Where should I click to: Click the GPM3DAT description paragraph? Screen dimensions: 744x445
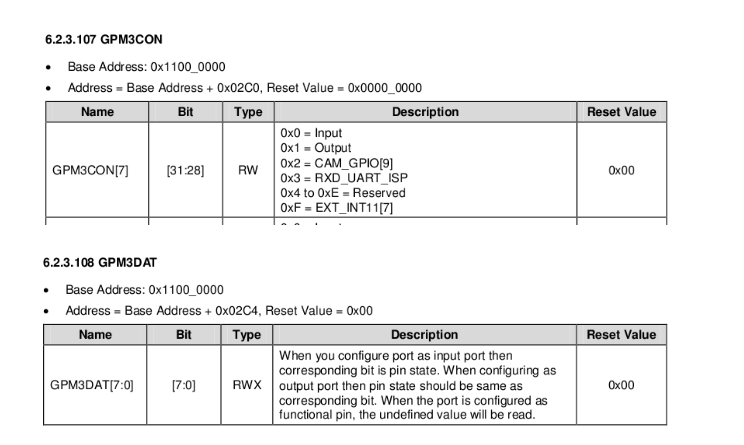(416, 385)
